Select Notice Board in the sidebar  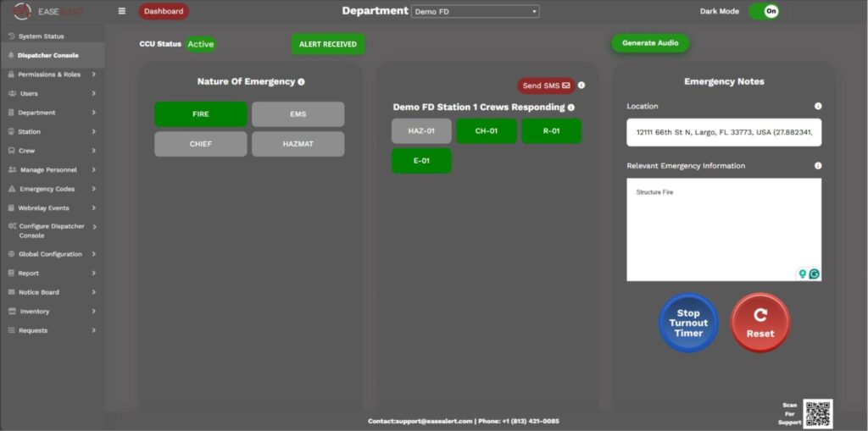(x=39, y=292)
